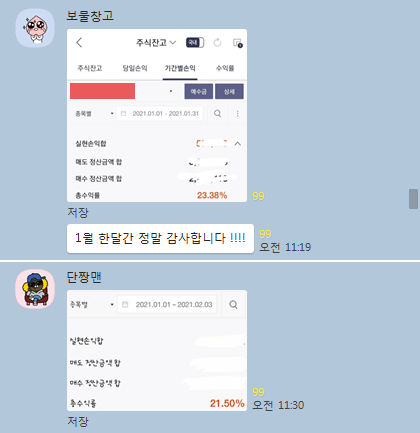Collapse the 실현손익합 section chevron

click(x=237, y=144)
